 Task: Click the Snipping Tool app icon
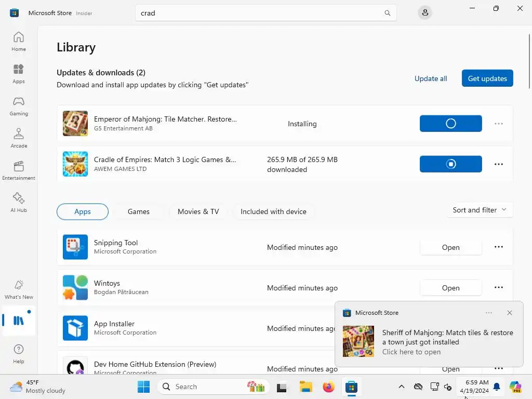click(x=75, y=247)
